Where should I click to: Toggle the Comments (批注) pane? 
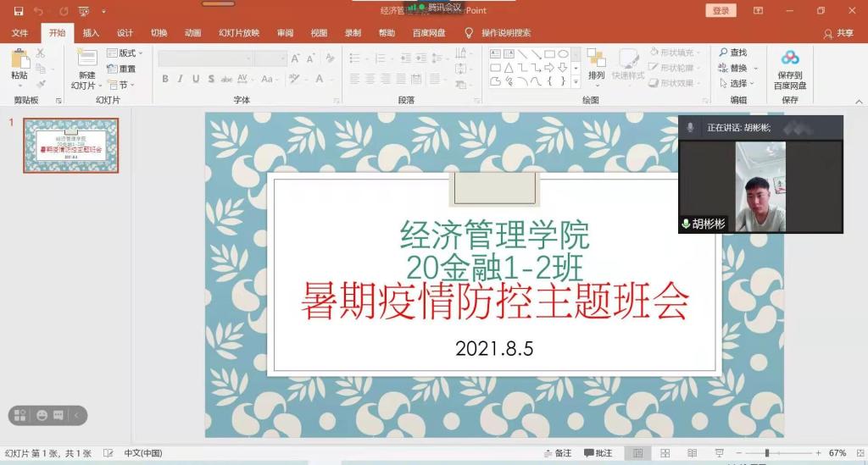point(598,453)
